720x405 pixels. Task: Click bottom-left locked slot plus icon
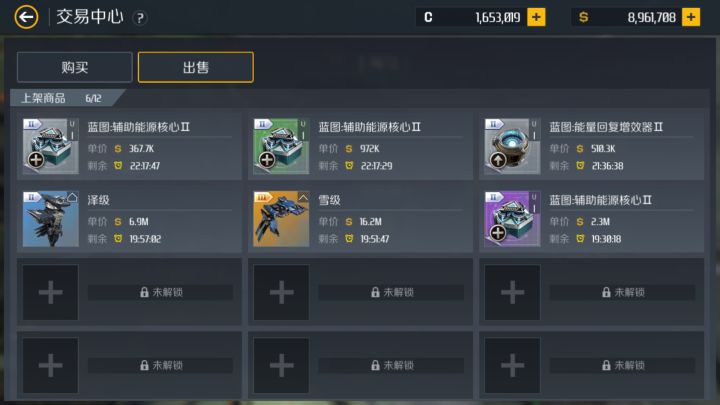pyautogui.click(x=51, y=366)
